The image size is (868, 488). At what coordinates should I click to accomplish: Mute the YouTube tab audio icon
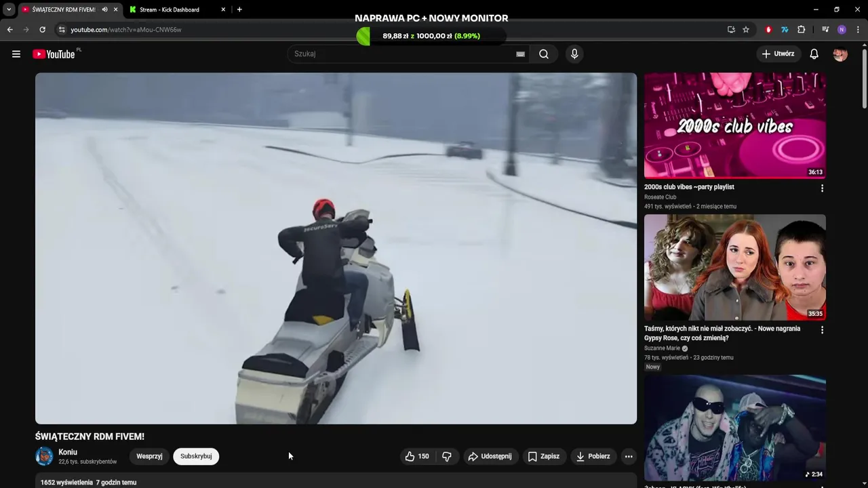[x=104, y=9]
